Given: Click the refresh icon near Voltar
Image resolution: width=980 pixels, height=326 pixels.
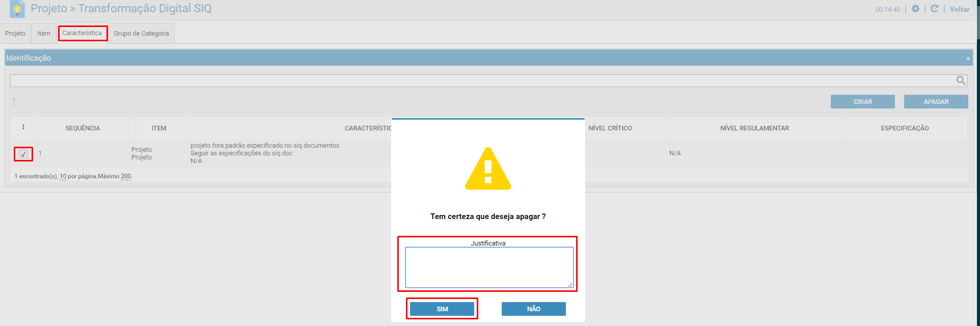Looking at the screenshot, I should pos(934,9).
